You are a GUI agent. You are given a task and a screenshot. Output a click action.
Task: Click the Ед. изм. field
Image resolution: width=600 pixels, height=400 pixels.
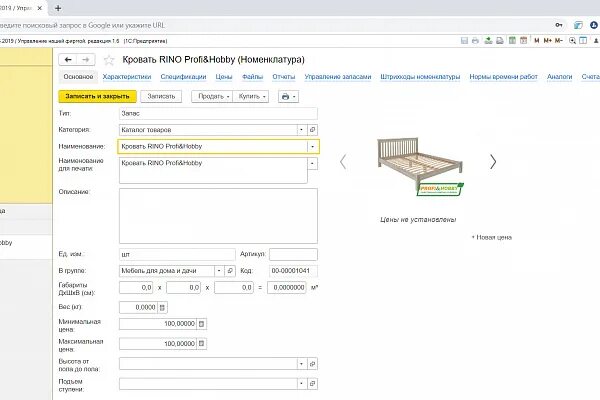click(x=177, y=255)
